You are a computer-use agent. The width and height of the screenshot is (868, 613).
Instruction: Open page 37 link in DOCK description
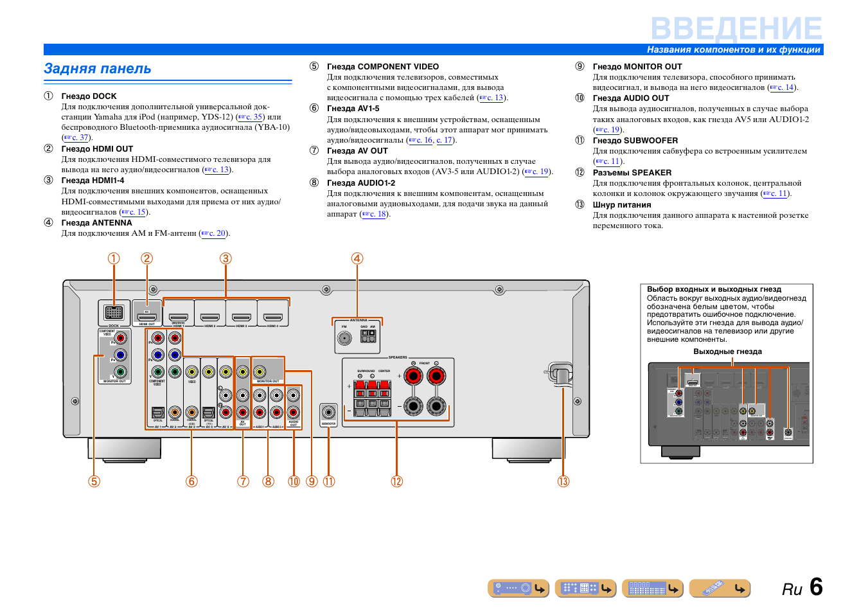(x=76, y=138)
